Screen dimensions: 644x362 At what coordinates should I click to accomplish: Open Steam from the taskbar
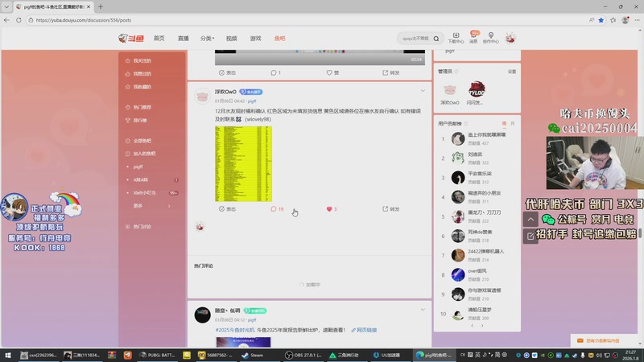click(253, 355)
